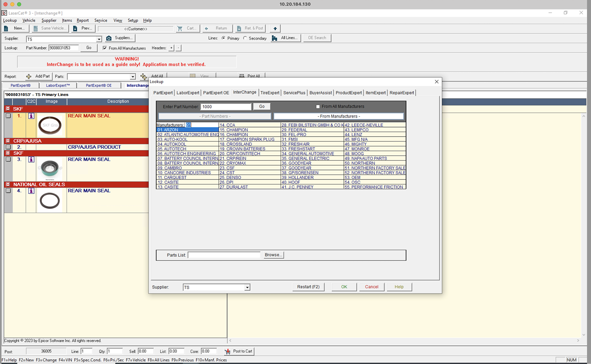Open the Supplier dropdown in the Lookup dialog
The width and height of the screenshot is (591, 364).
pos(247,288)
